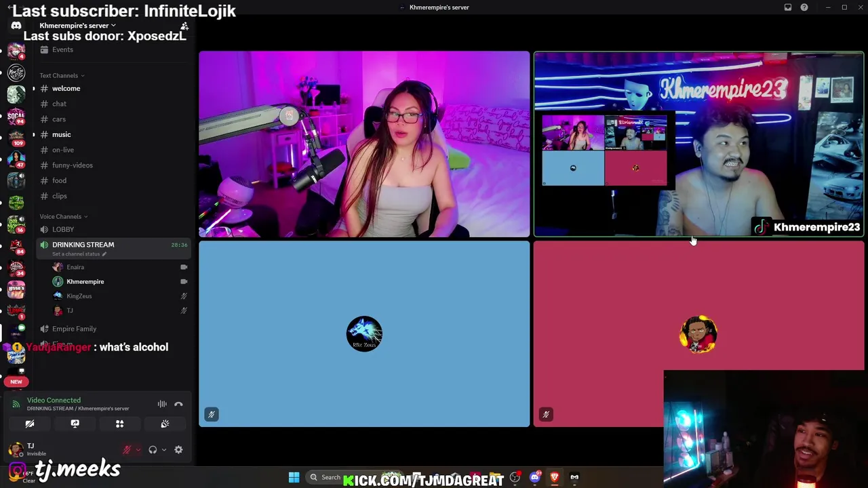Toggle camera off in voice panel

coord(30,424)
